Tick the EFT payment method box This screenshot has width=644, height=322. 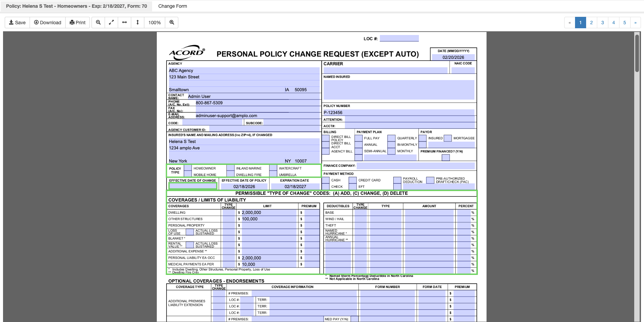(x=353, y=186)
